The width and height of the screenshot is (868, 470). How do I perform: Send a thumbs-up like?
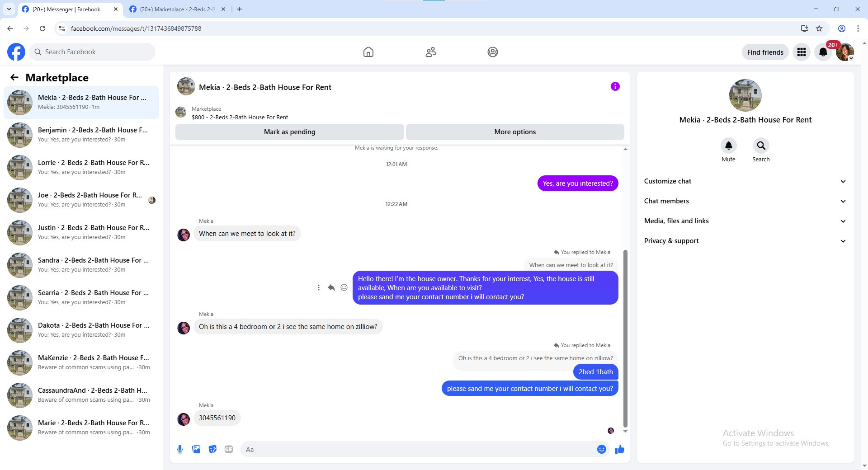point(620,449)
